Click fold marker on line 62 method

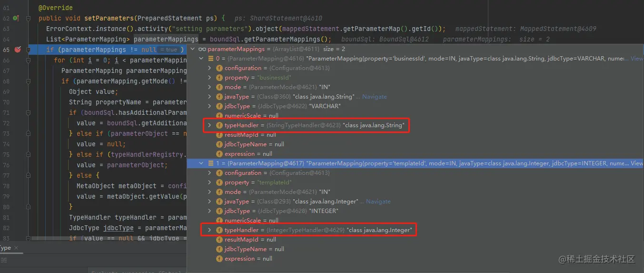tap(28, 18)
